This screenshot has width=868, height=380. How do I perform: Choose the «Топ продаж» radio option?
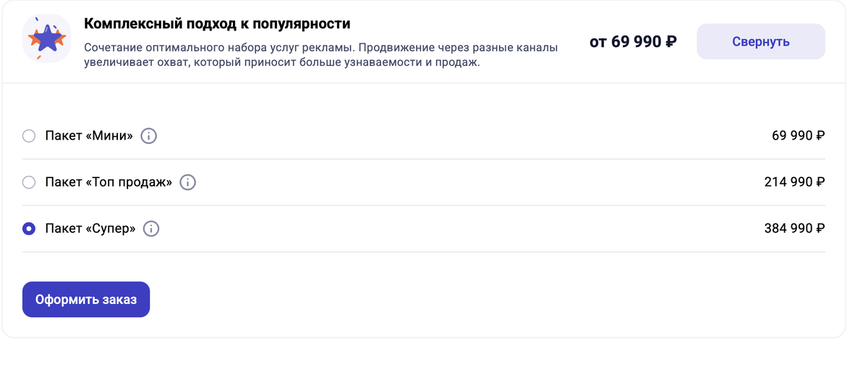pyautogui.click(x=29, y=182)
